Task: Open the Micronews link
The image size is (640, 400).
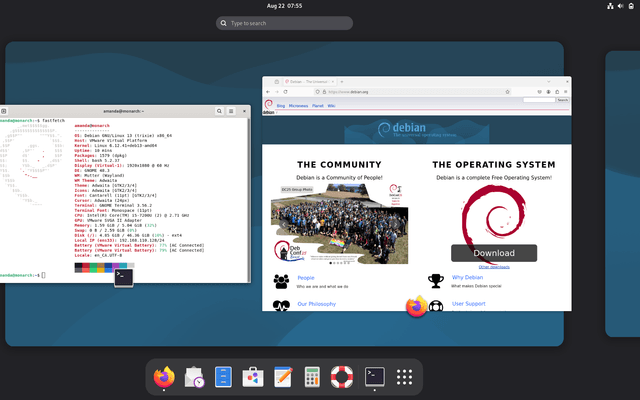Action: tap(298, 106)
